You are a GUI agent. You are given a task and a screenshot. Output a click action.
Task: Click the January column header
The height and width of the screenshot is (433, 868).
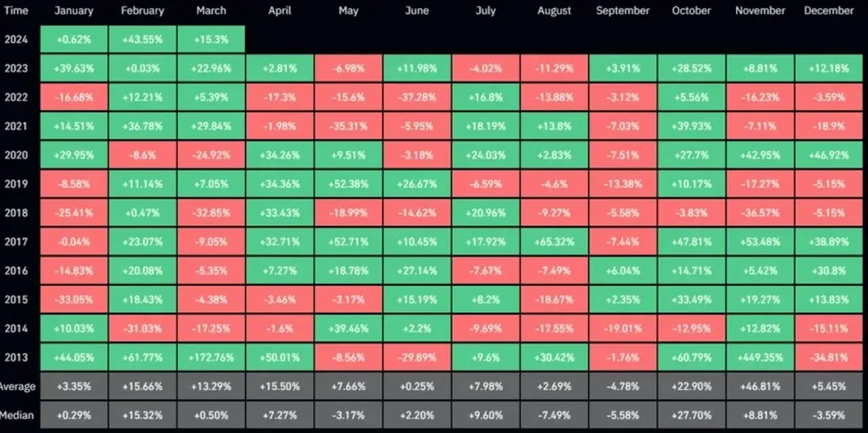[74, 11]
